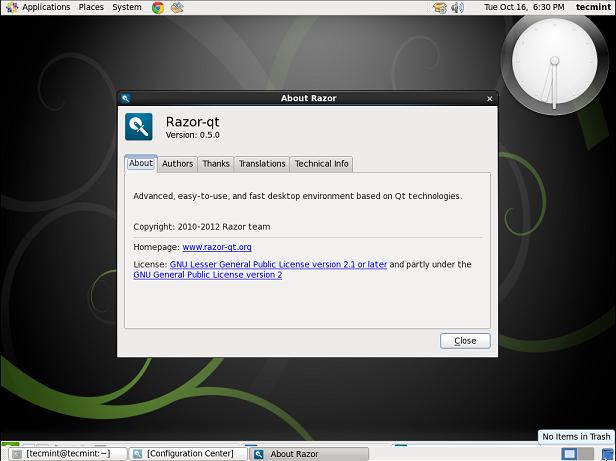Switch to the Thanks tab
This screenshot has width=616, height=461.
(x=216, y=164)
